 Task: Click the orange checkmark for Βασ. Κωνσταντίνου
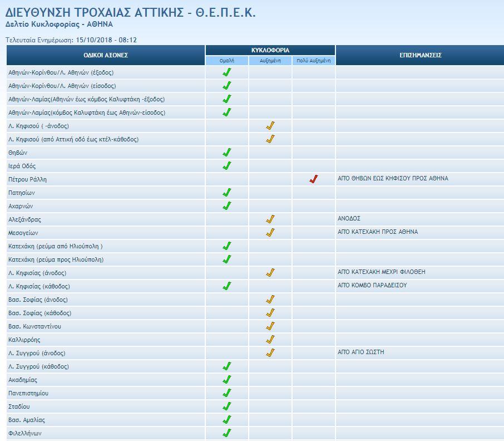[x=270, y=326]
